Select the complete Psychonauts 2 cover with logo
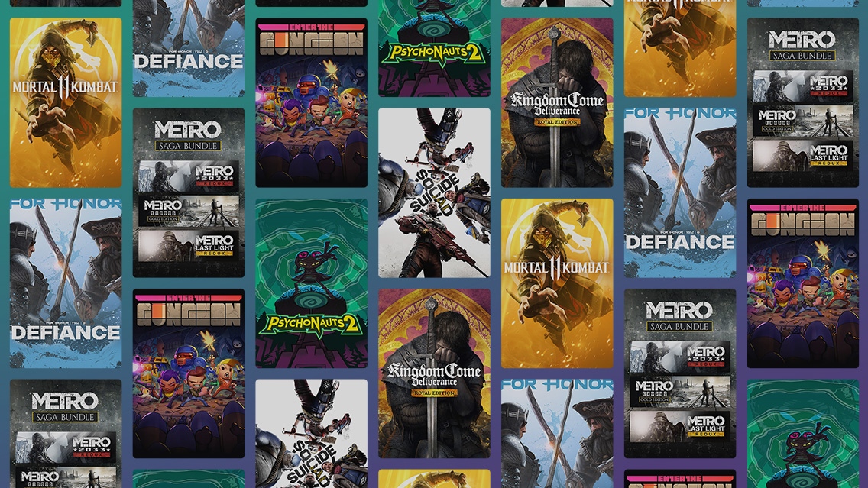The width and height of the screenshot is (868, 488). [311, 283]
